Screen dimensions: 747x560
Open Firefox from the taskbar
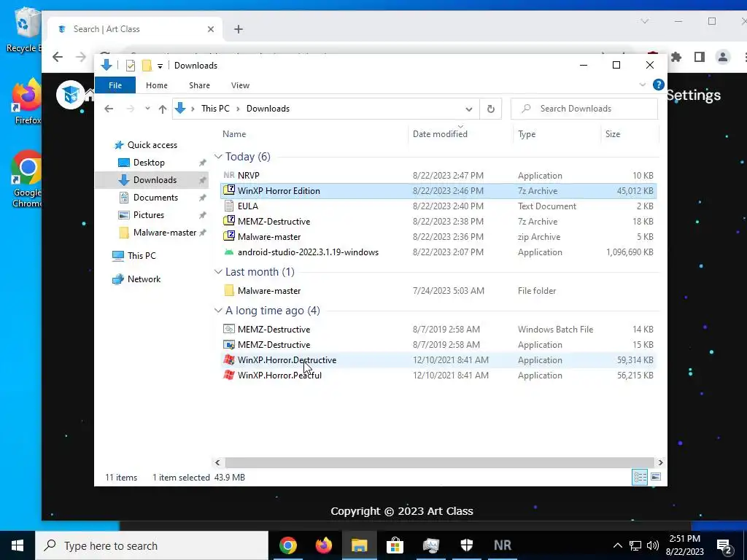(x=324, y=545)
